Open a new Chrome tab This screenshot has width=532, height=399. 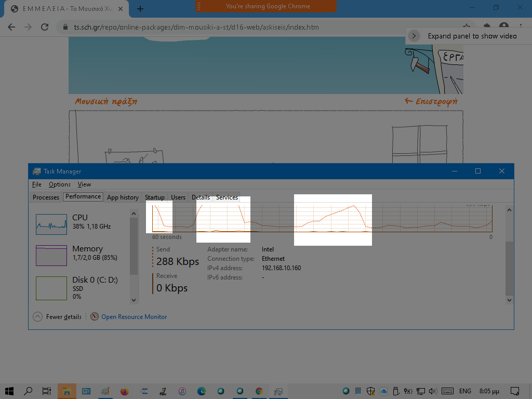140,9
